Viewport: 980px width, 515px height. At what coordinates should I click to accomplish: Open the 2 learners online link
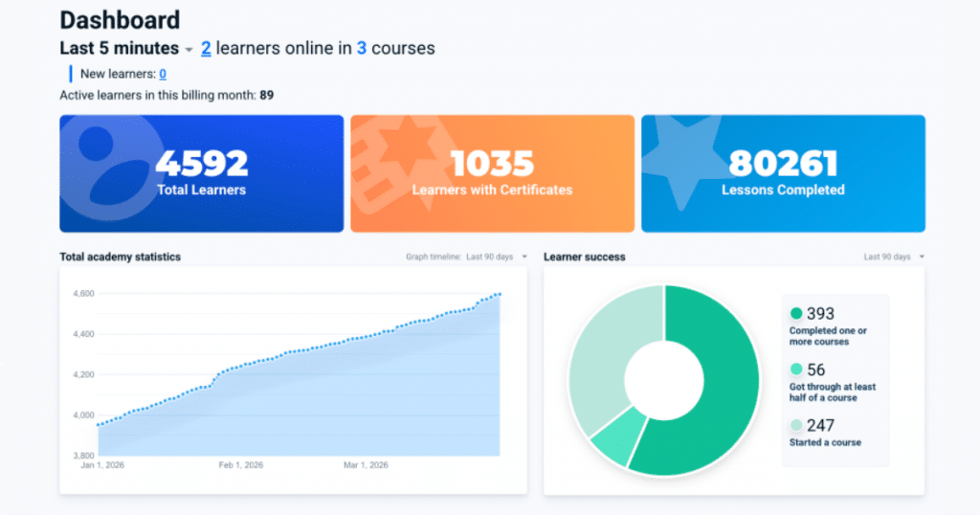point(206,48)
